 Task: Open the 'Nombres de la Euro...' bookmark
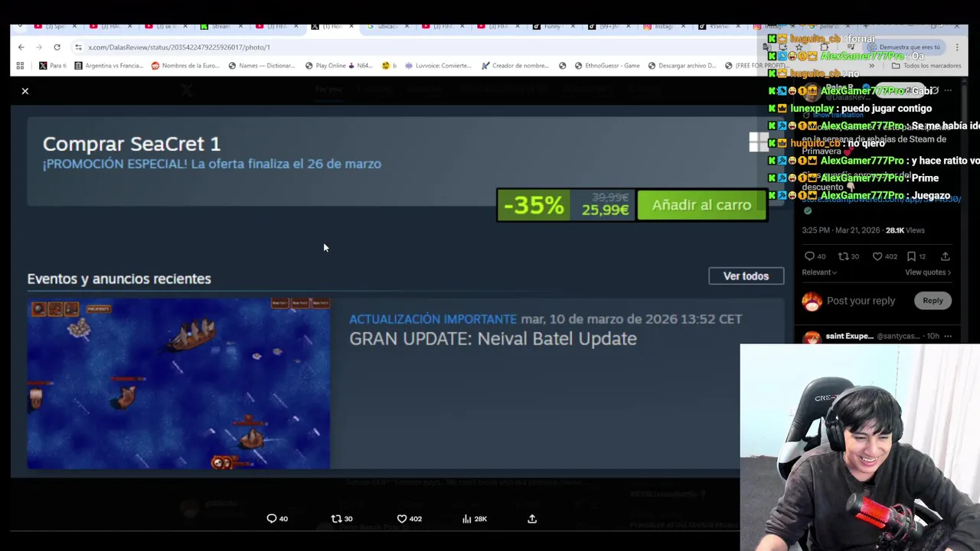(185, 66)
